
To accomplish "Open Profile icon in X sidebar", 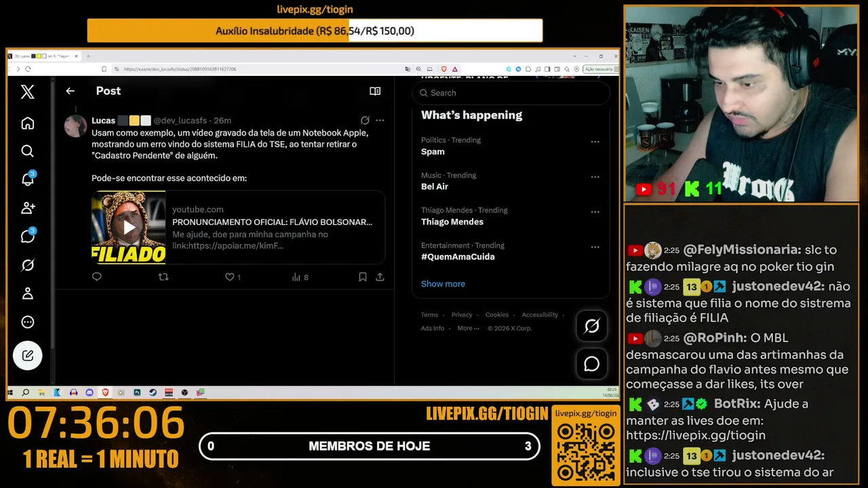I will coord(28,293).
